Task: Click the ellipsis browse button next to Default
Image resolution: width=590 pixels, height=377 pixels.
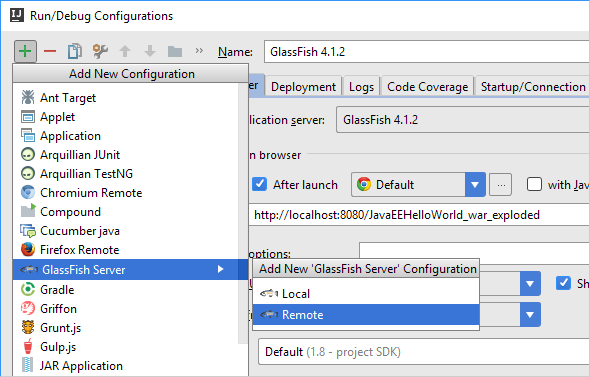Action: coord(500,185)
